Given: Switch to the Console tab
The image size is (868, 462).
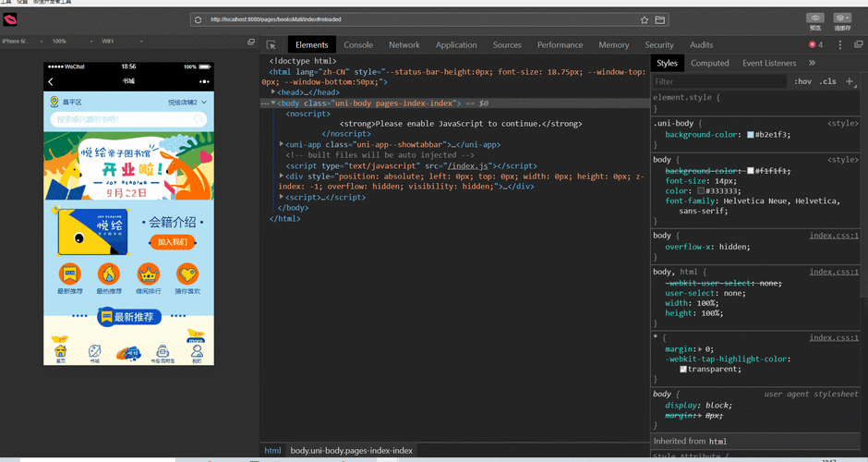Looking at the screenshot, I should [358, 44].
